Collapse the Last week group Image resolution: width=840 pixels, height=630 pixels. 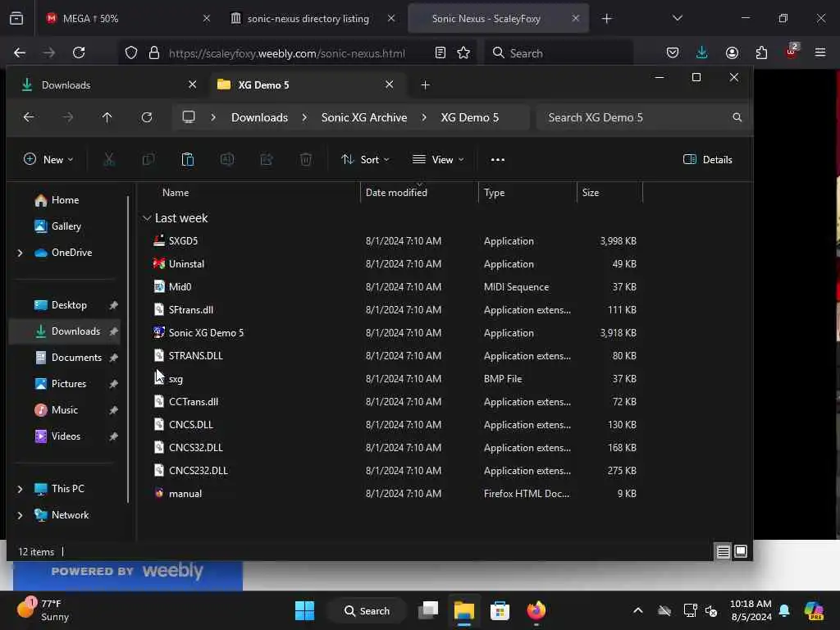pyautogui.click(x=147, y=218)
